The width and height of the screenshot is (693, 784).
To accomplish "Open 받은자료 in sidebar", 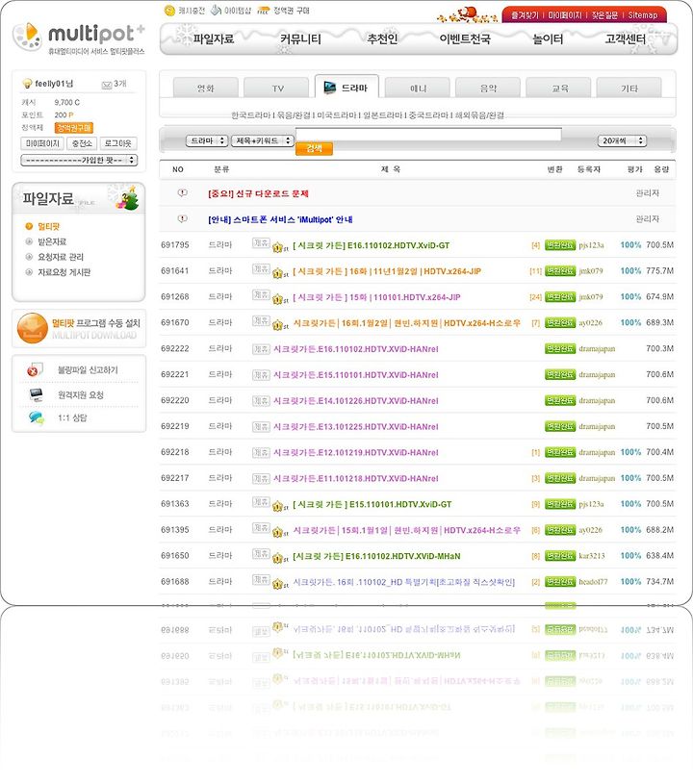I will pos(52,241).
